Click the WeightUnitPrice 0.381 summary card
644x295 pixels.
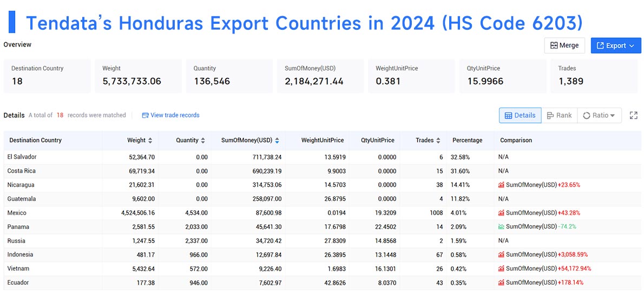[411, 76]
